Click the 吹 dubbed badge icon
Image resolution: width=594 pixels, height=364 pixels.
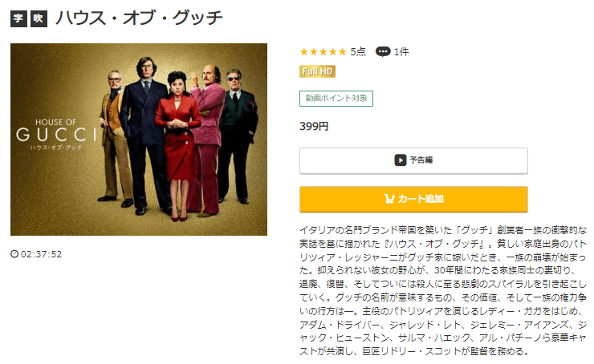(x=39, y=18)
